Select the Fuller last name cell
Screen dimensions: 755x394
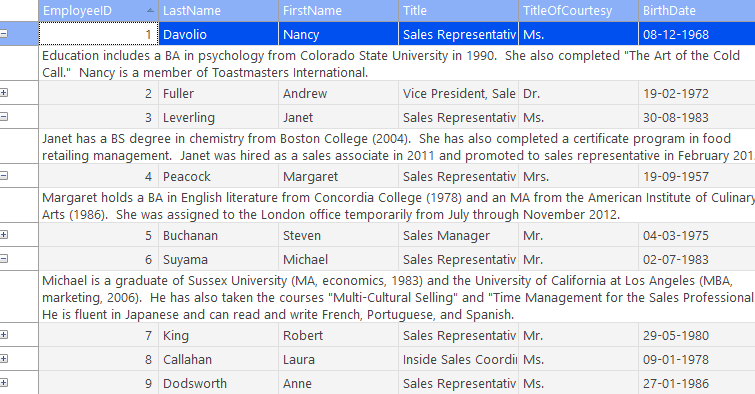[x=219, y=93]
